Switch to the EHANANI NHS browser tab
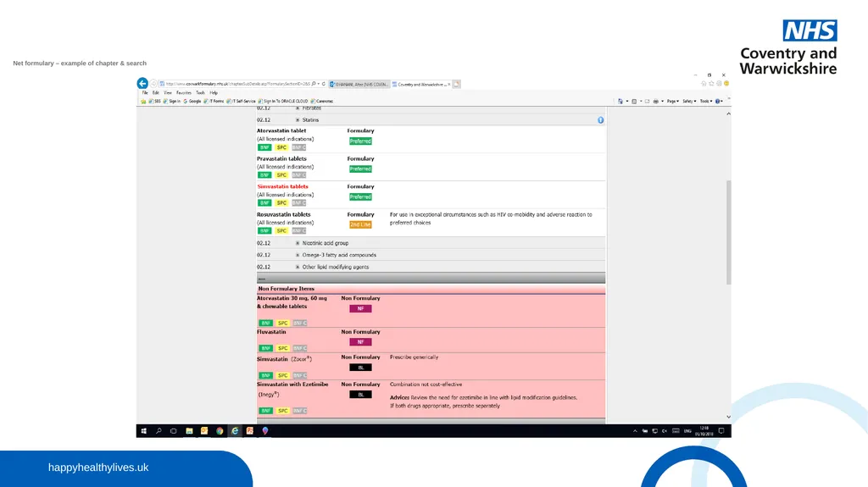This screenshot has height=487, width=868. [x=359, y=84]
